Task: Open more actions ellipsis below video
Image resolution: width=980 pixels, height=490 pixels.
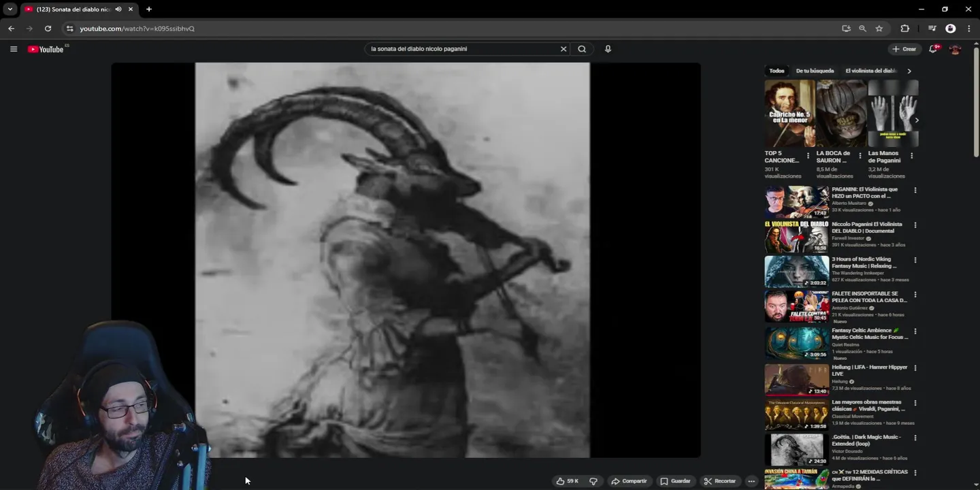Action: click(x=751, y=481)
